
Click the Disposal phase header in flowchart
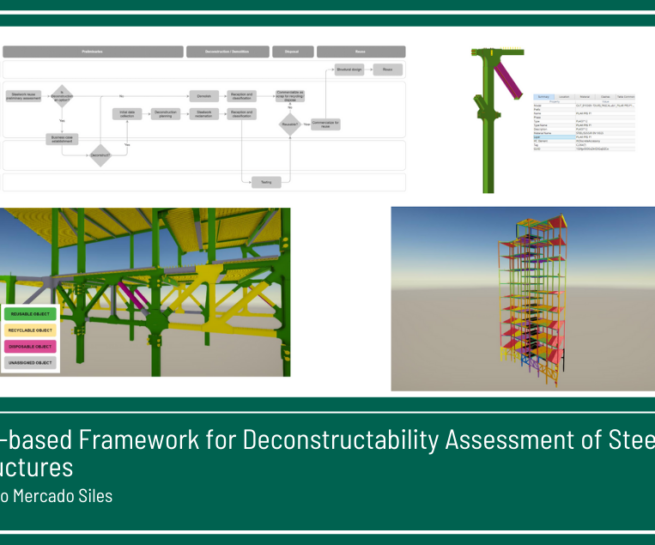(x=292, y=51)
